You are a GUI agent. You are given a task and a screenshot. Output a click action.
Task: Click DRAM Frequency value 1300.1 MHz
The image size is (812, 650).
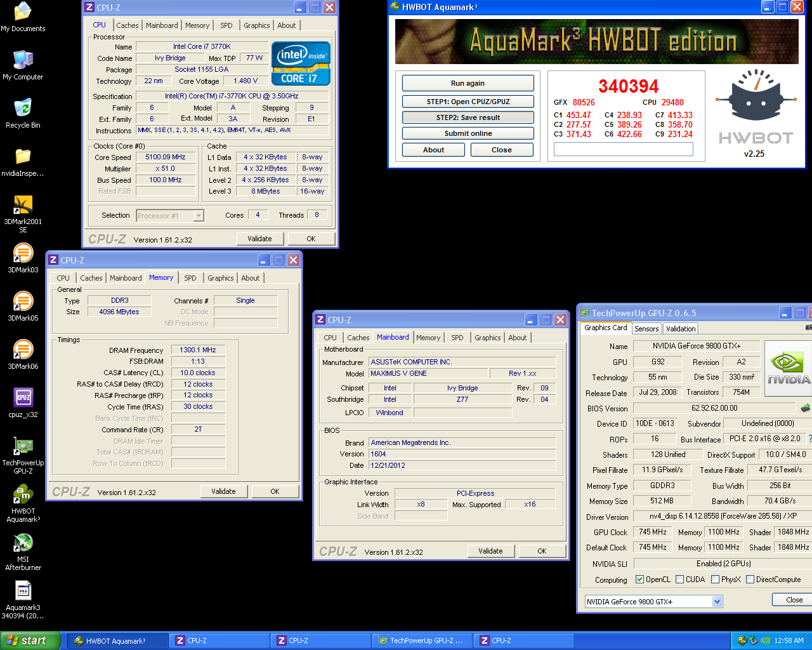(198, 350)
